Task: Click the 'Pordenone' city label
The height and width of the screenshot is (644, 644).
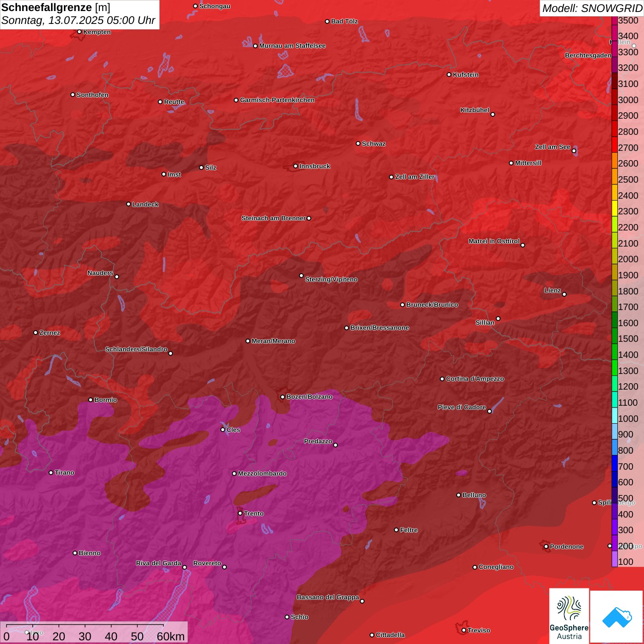Action: (567, 546)
